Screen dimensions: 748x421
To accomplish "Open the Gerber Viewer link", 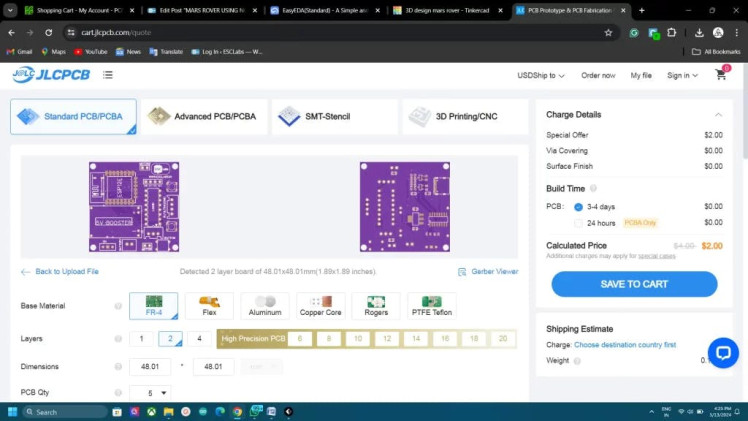I will (488, 272).
